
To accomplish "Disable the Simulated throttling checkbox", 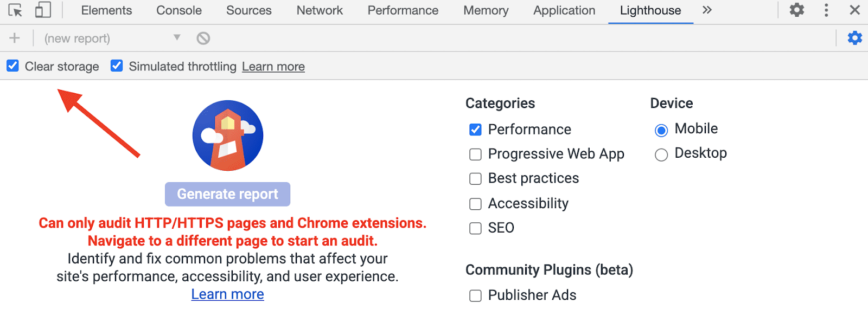I will click(x=117, y=66).
